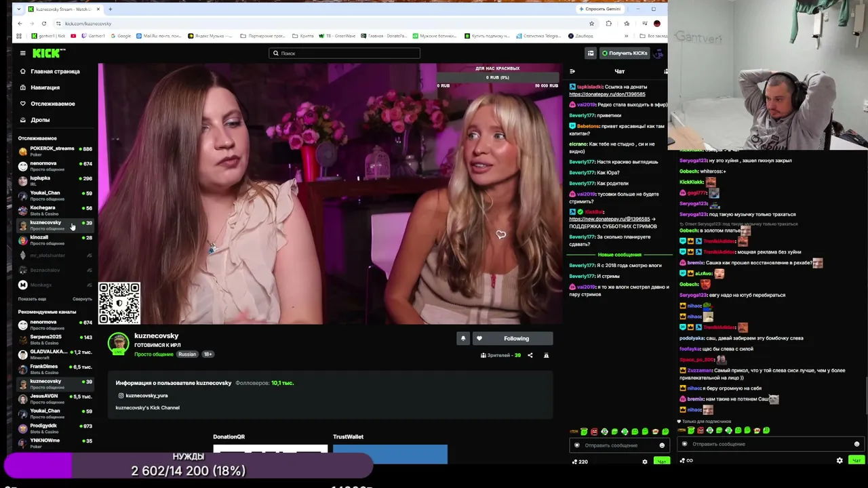
Task: Click the QR code on the stream
Action: [119, 303]
